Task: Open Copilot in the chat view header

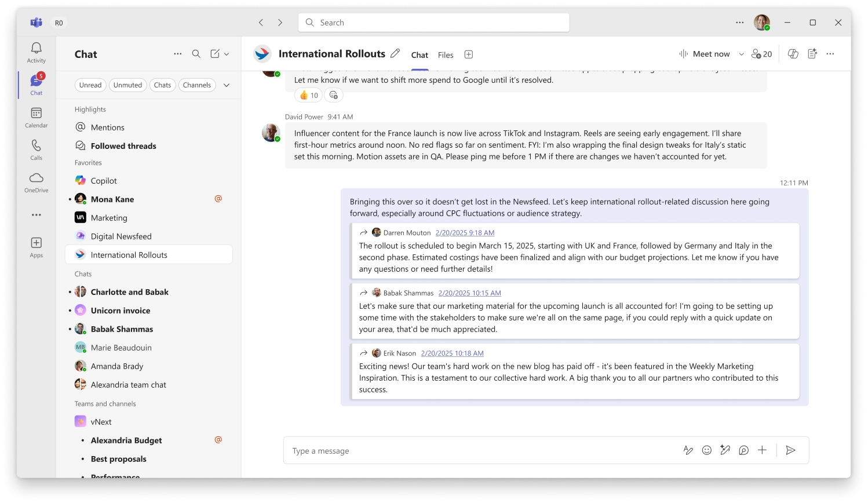Action: click(x=793, y=53)
